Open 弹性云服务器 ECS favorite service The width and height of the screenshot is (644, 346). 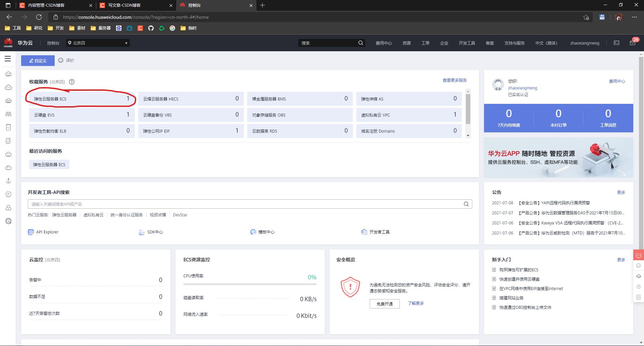(82, 99)
